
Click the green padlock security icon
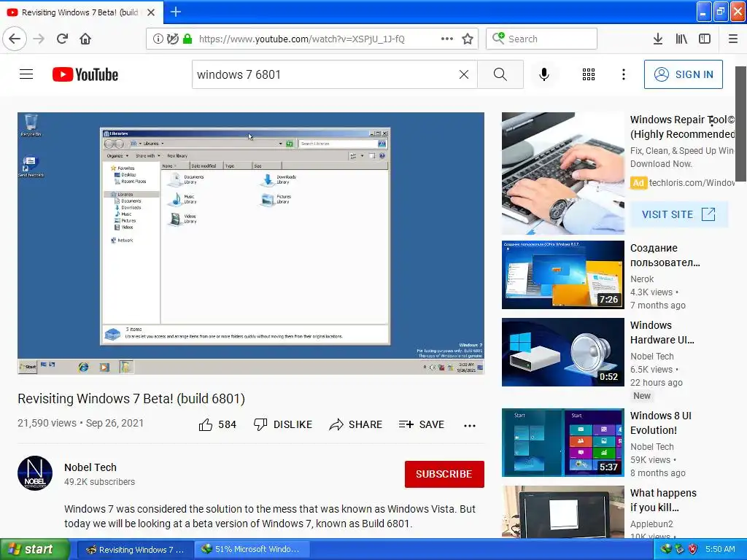coord(187,39)
